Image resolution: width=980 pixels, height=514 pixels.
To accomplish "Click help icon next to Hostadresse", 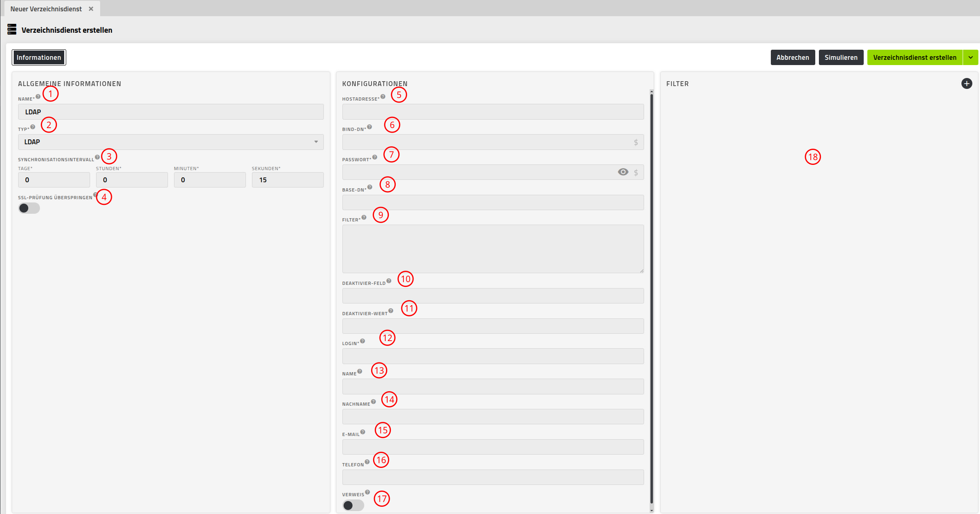I will tap(383, 97).
